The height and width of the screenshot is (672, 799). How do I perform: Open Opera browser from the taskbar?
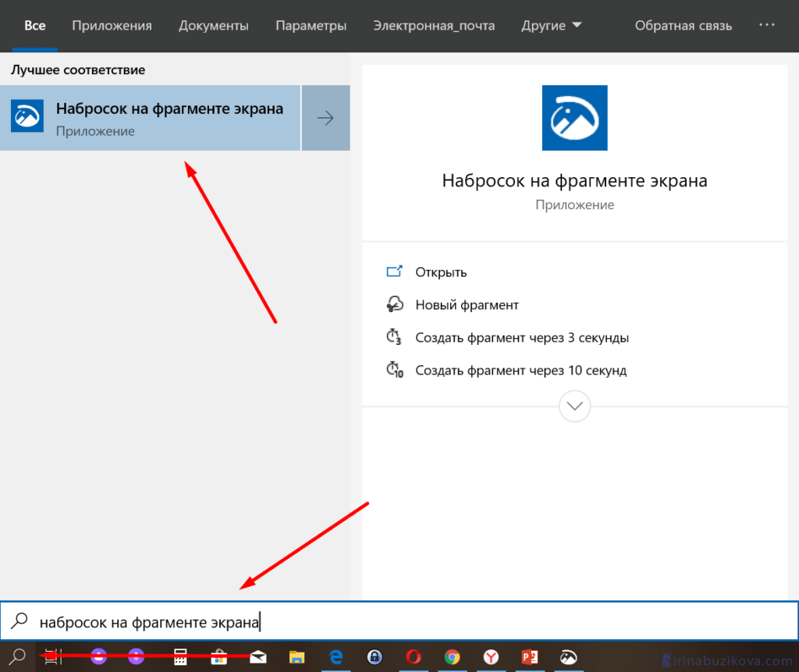pos(413,657)
